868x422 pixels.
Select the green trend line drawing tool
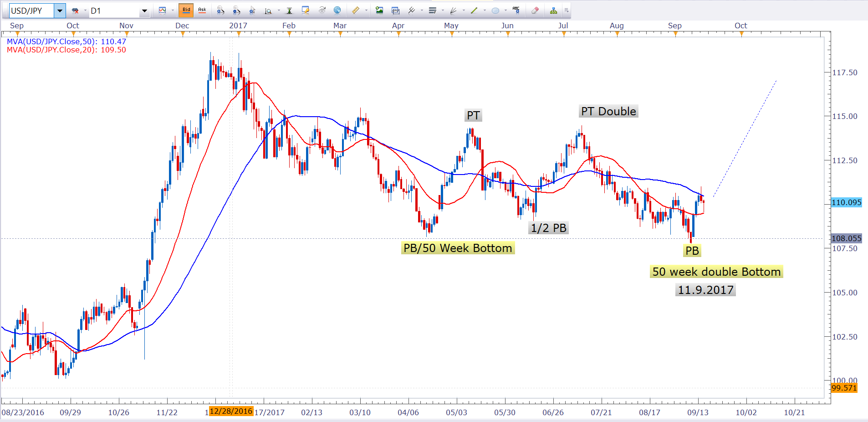coord(474,10)
